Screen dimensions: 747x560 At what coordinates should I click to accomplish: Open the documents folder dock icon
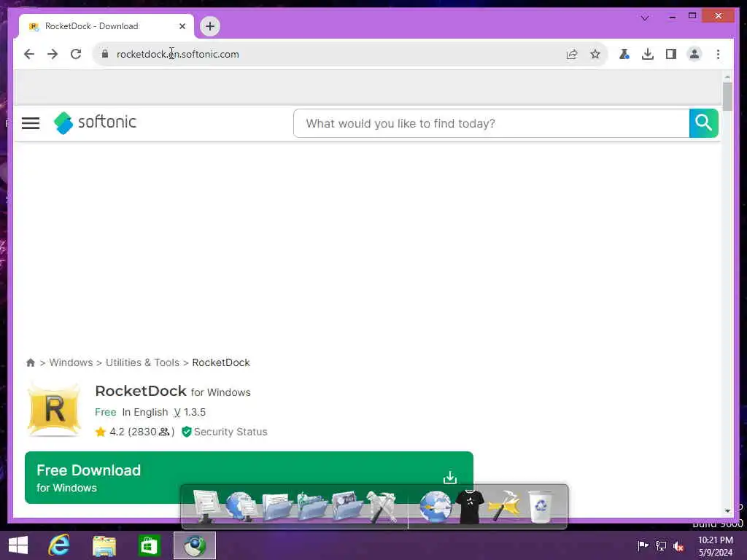[x=276, y=507]
